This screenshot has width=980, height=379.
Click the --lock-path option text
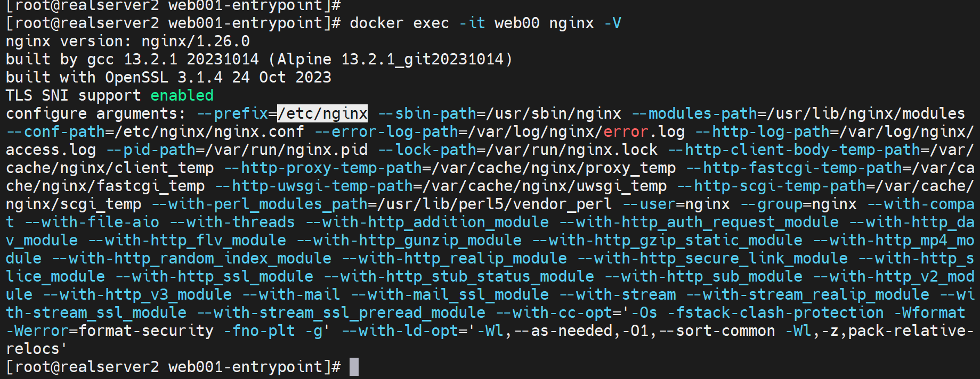coord(426,150)
